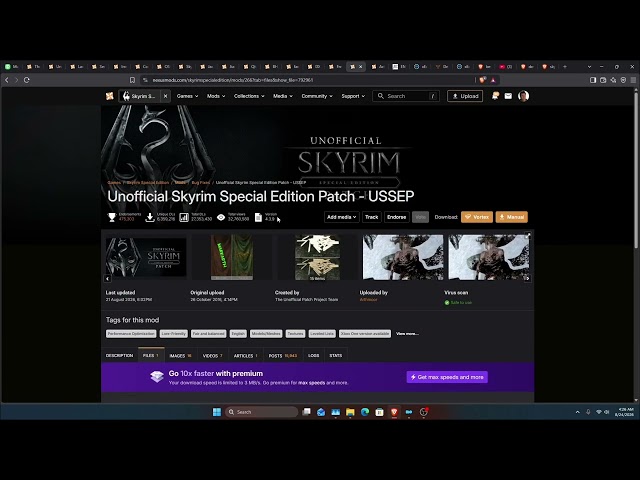Image resolution: width=640 pixels, height=480 pixels.
Task: Click the browser address bar URL
Action: (233, 80)
